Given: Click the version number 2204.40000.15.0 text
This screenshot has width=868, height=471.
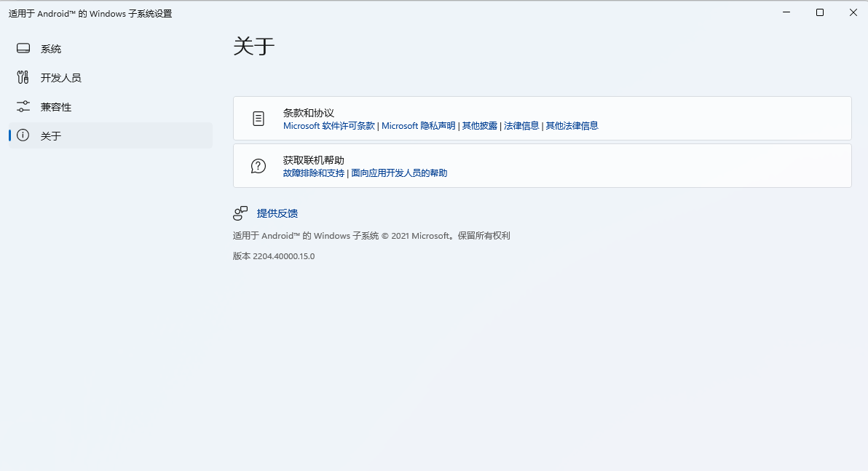Looking at the screenshot, I should (x=283, y=256).
